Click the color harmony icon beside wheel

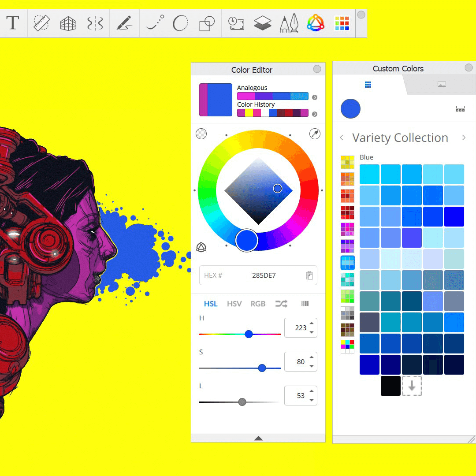201,247
